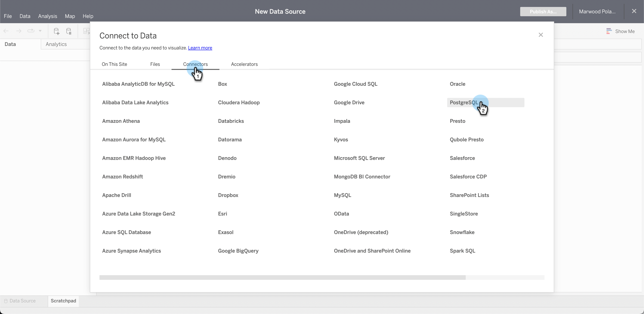This screenshot has width=644, height=314.
Task: Pick the Box connector
Action: pyautogui.click(x=223, y=84)
